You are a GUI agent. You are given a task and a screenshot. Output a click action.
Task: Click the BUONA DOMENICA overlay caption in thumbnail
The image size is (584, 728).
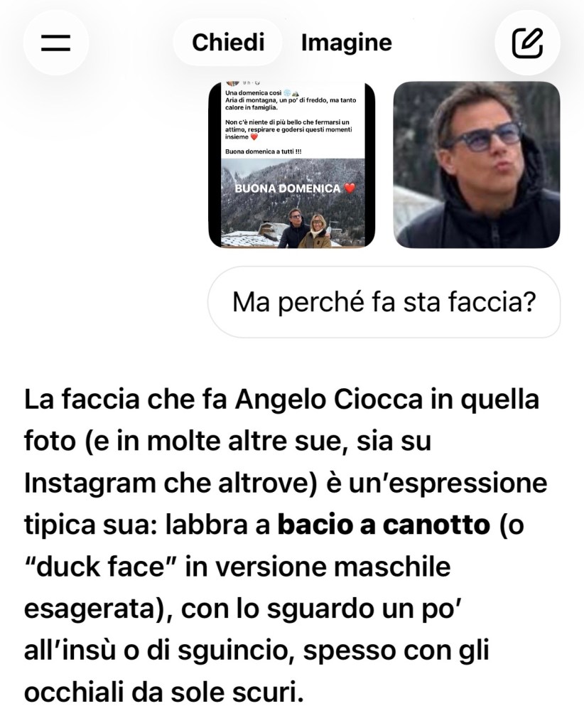point(288,188)
